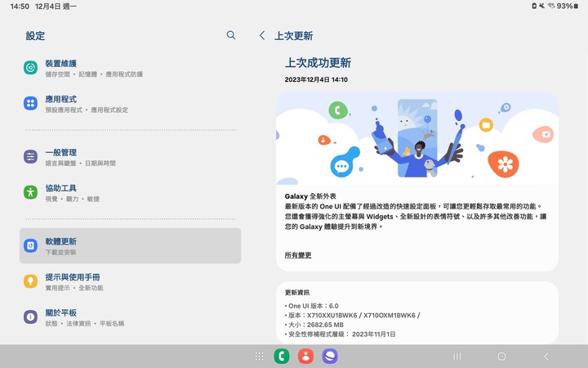Tap the Back navigation button in taskbar
The image size is (588, 368).
coord(546,357)
